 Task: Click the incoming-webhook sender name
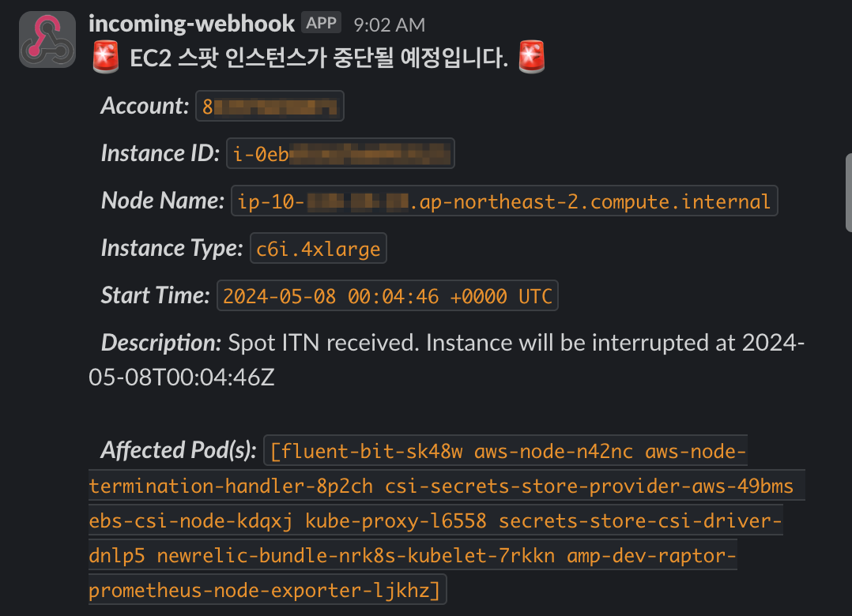click(x=193, y=22)
